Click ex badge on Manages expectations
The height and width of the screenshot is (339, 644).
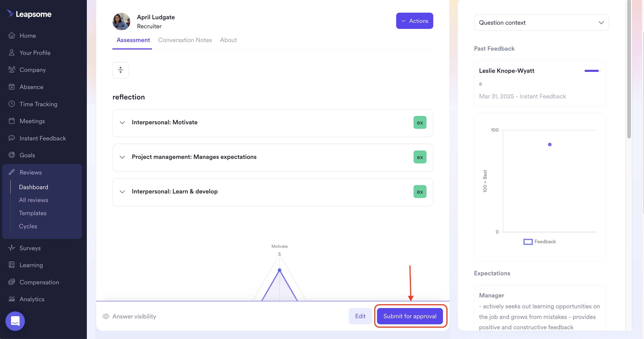[420, 157]
